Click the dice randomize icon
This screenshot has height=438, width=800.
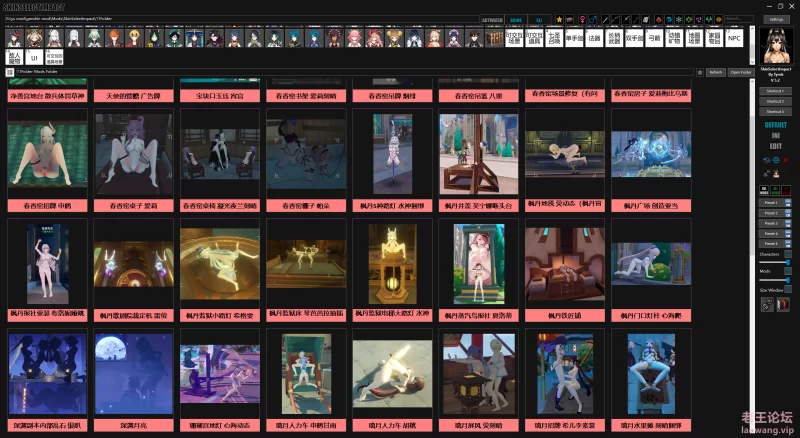767,304
